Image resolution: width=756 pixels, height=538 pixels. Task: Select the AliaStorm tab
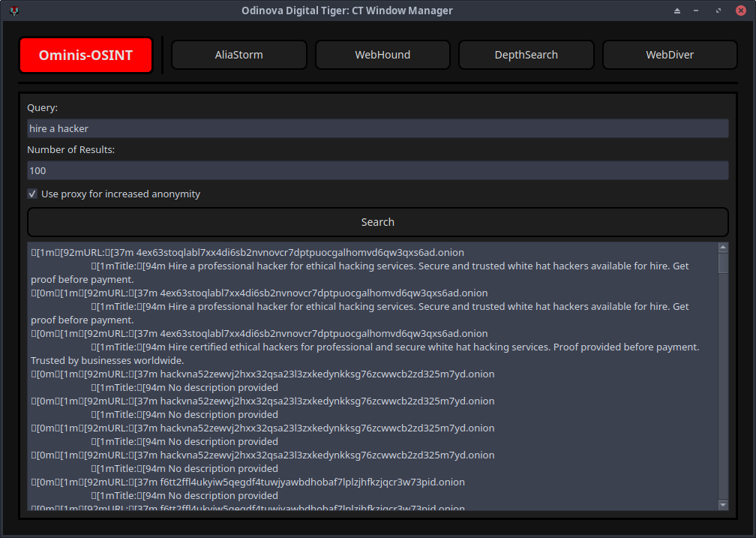point(238,54)
